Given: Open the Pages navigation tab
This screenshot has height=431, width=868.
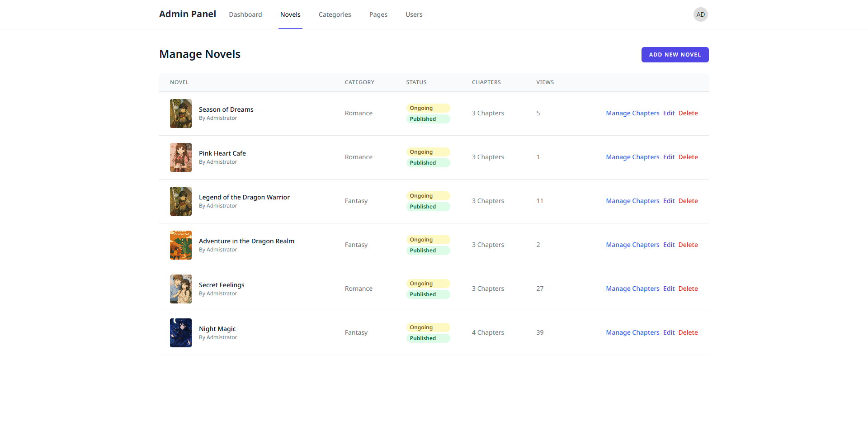Looking at the screenshot, I should tap(378, 14).
